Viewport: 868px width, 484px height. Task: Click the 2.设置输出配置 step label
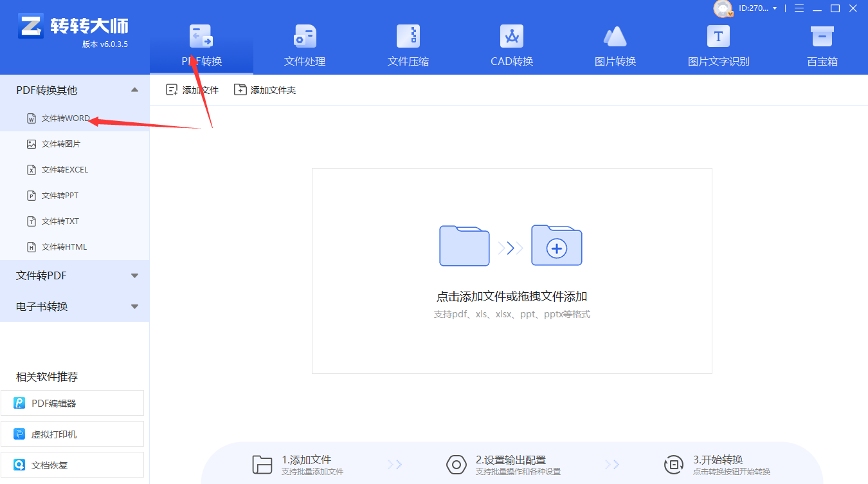point(511,460)
